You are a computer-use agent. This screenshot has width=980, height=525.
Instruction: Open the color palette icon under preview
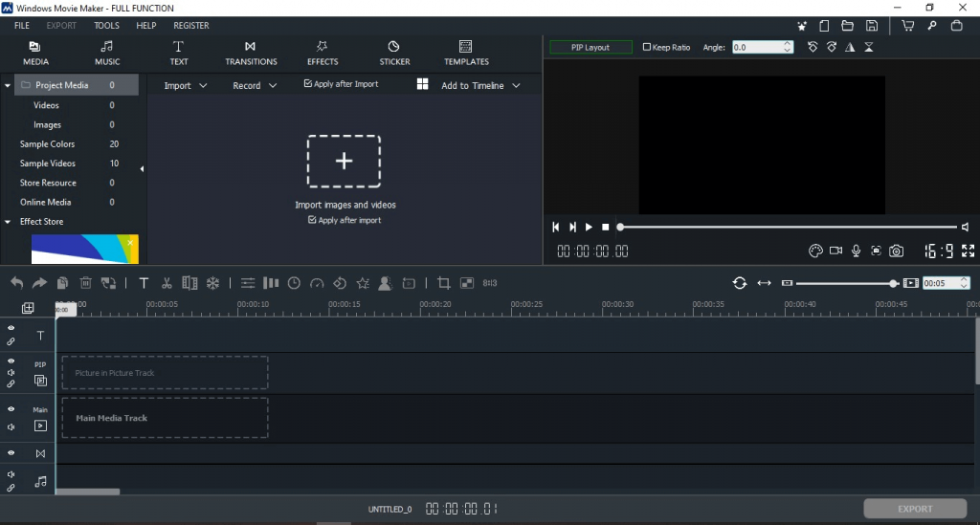[x=815, y=252]
